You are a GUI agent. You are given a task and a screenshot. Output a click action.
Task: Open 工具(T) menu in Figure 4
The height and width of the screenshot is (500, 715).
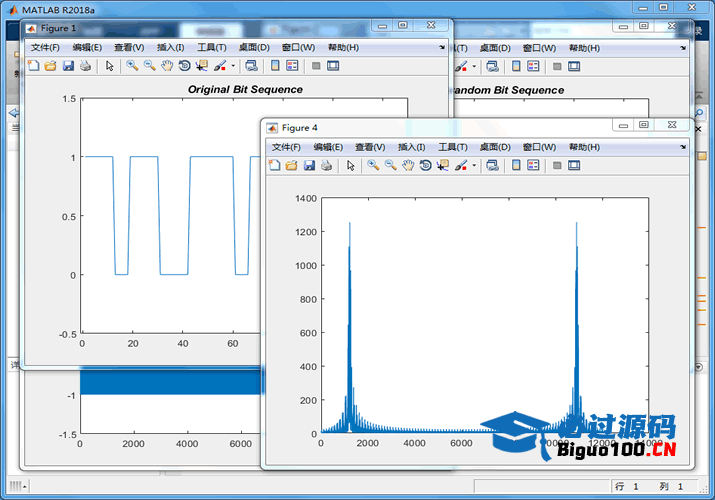[x=453, y=147]
